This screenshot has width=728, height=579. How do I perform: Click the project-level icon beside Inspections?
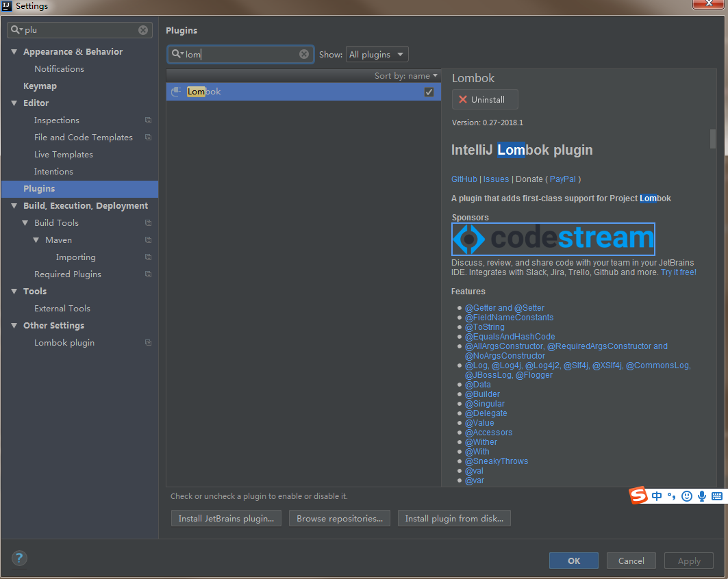coord(148,120)
